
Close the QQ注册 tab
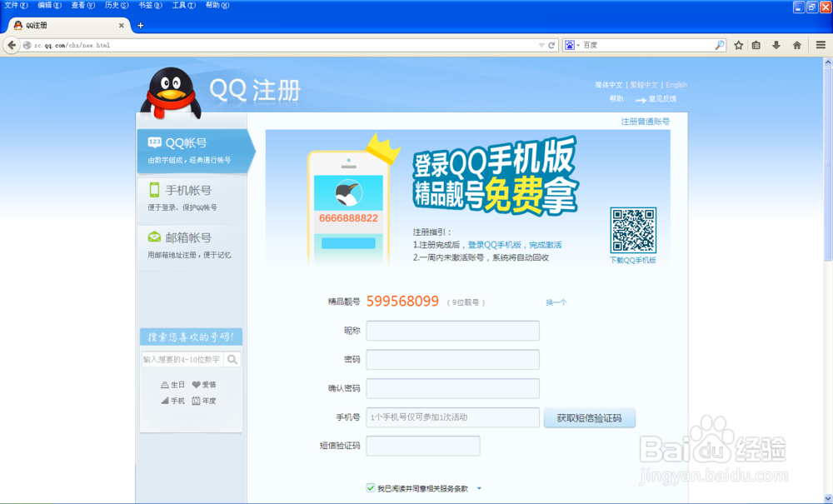(121, 25)
